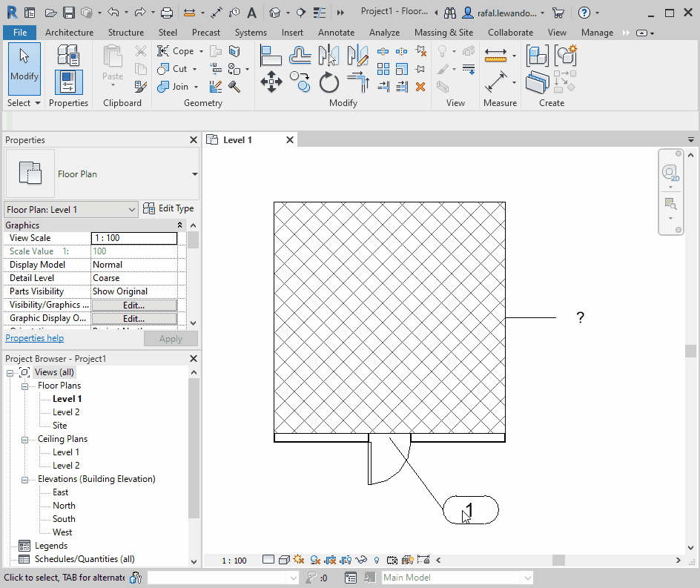The height and width of the screenshot is (588, 700).
Task: Click the Properties help link
Action: point(34,338)
